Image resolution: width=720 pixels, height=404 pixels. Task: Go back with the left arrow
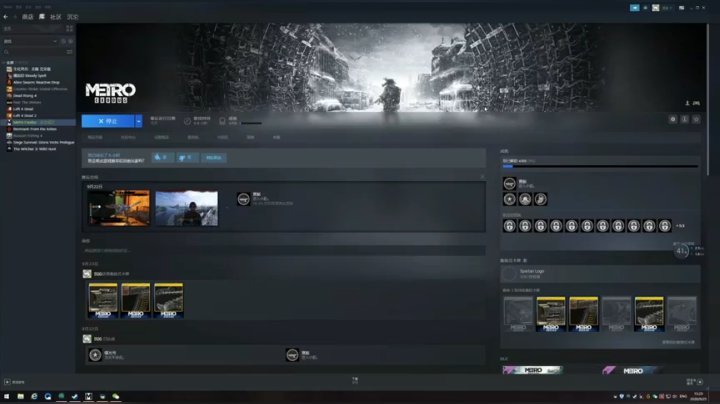tap(6, 17)
